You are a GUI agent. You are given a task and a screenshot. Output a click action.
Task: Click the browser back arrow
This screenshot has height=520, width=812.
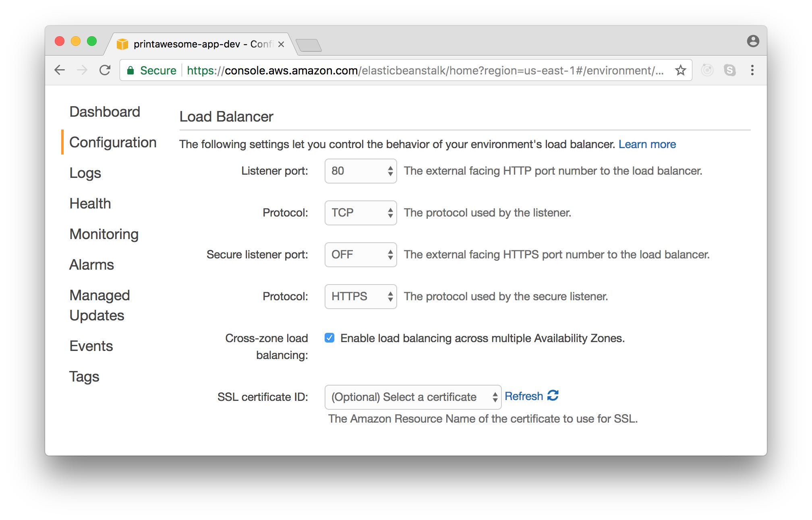point(60,70)
